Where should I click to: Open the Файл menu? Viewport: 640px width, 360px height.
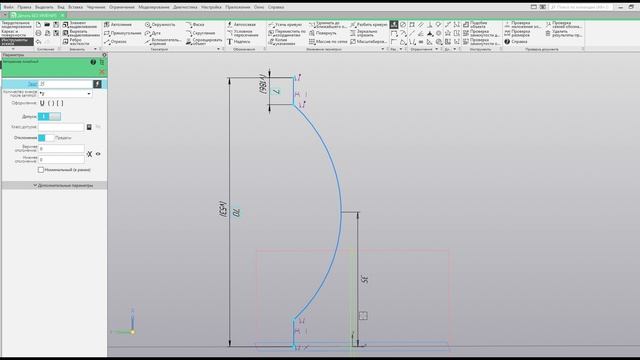(x=8, y=7)
